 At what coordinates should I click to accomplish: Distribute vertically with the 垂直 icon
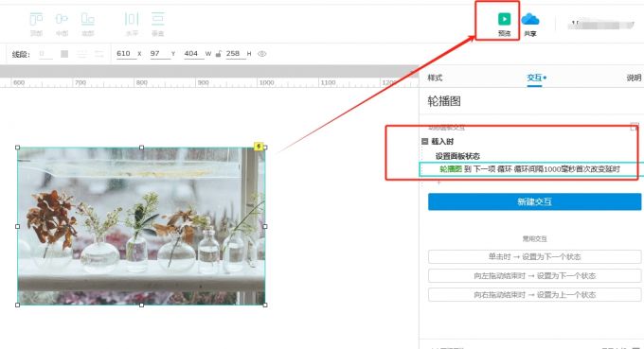(158, 19)
